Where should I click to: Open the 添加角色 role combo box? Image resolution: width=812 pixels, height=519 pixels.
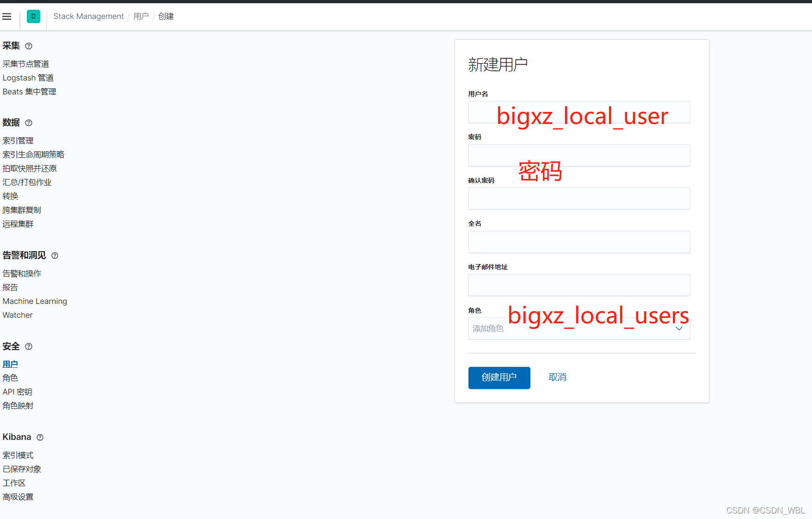coord(579,328)
